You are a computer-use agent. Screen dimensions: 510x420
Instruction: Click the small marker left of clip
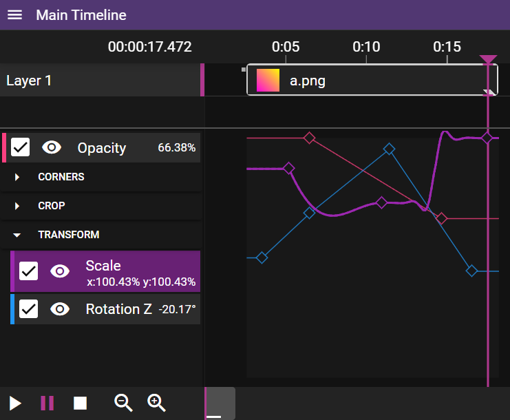(x=244, y=70)
